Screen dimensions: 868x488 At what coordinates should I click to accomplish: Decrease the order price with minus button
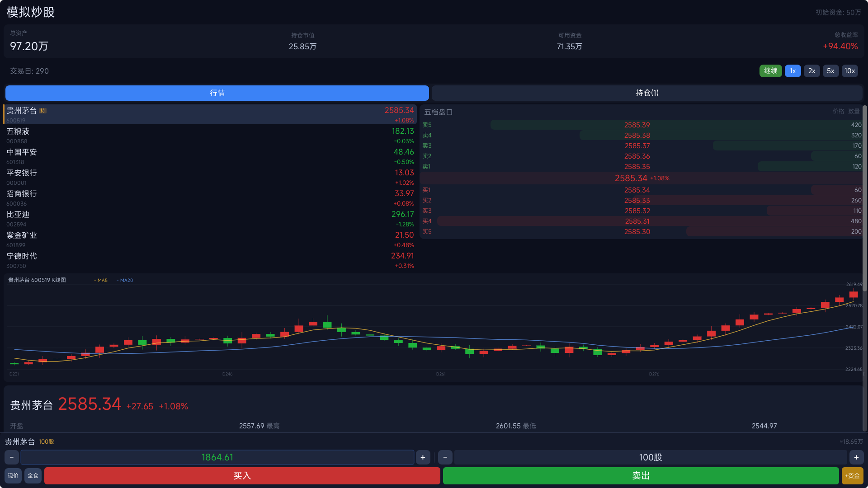[x=12, y=457]
